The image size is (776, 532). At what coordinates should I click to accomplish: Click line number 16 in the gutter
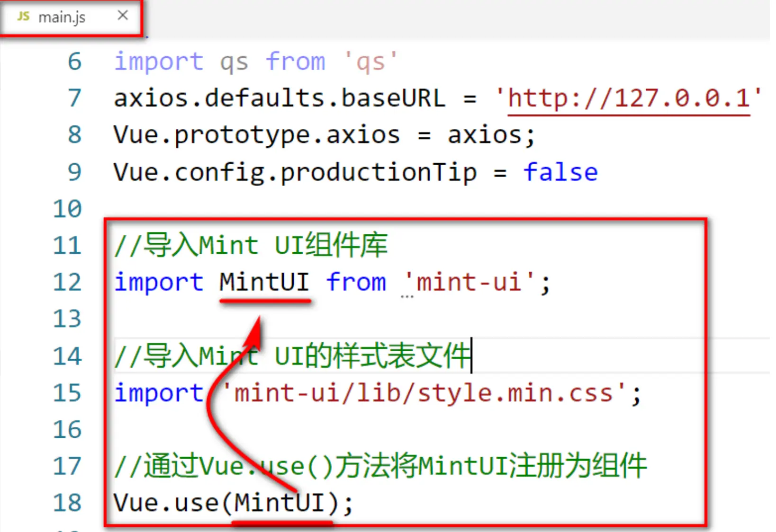(x=67, y=429)
